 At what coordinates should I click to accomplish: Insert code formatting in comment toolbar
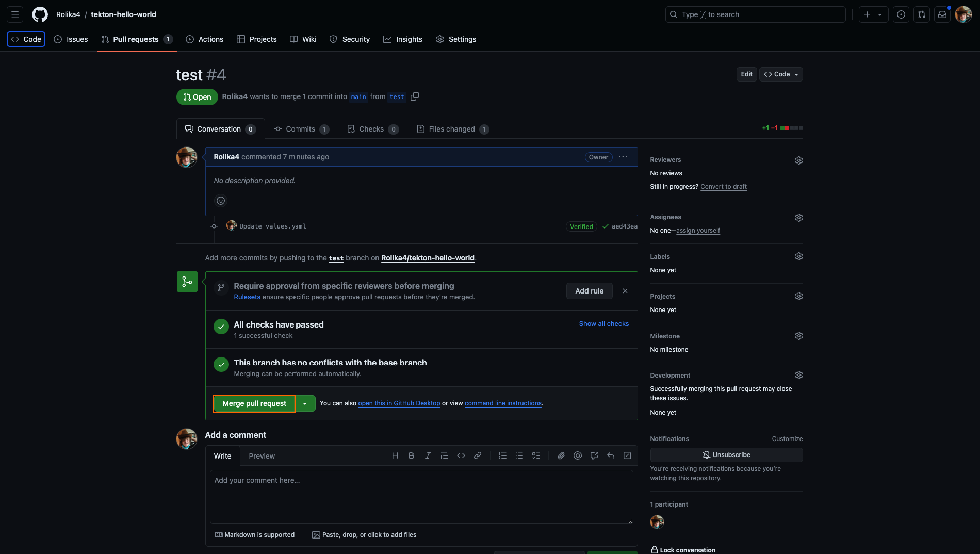point(461,455)
